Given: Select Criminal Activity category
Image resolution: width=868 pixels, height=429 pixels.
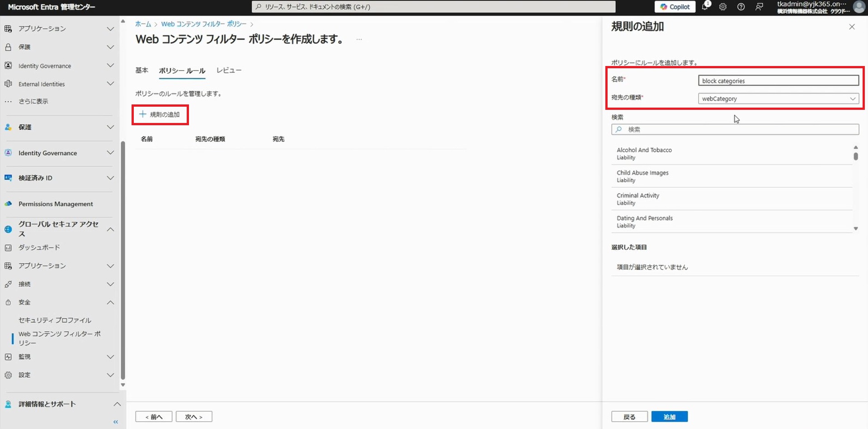Looking at the screenshot, I should [x=731, y=199].
